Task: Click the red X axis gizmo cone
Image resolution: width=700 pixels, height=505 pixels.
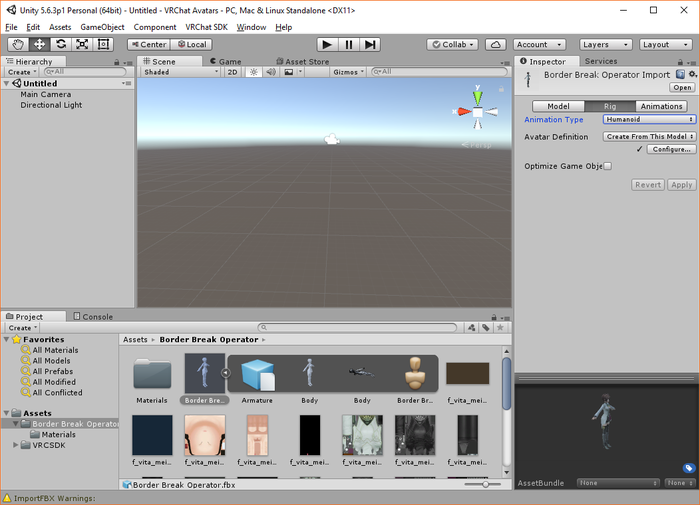Action: [464, 112]
